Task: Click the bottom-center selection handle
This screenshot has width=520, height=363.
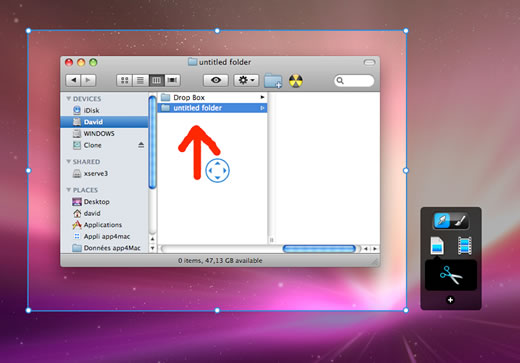Action: coord(217,310)
